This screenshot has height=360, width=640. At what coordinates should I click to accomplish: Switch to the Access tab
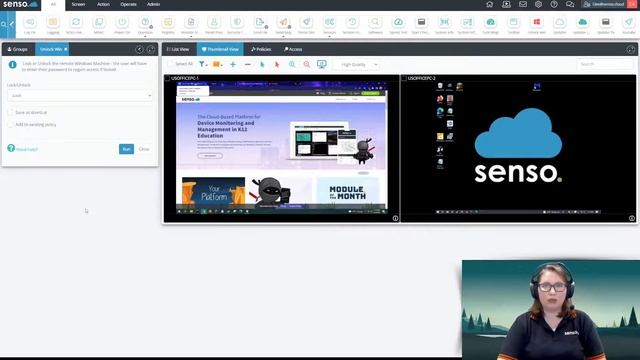[x=293, y=49]
